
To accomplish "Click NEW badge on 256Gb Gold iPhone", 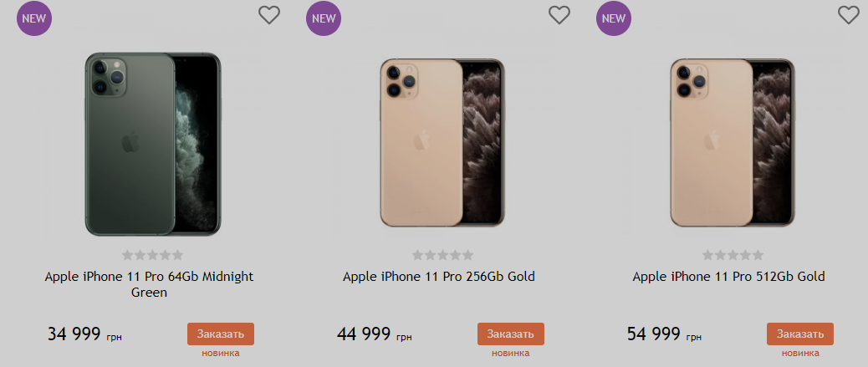I will 324,18.
